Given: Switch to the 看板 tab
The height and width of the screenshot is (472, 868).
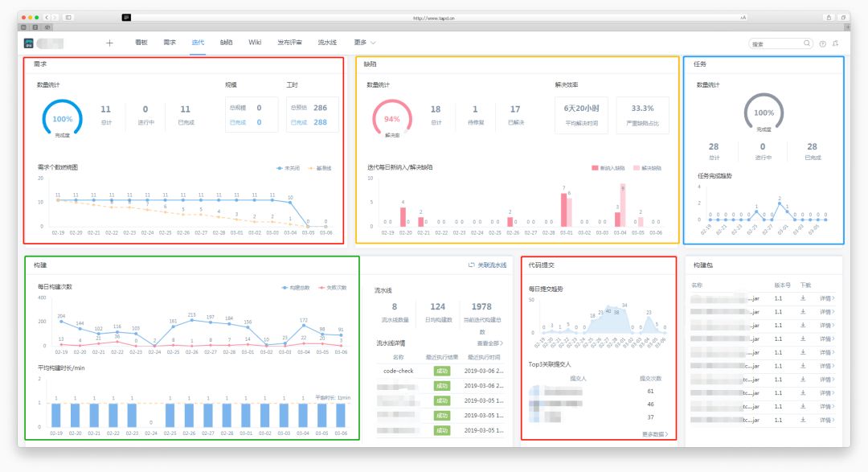Looking at the screenshot, I should (x=141, y=43).
